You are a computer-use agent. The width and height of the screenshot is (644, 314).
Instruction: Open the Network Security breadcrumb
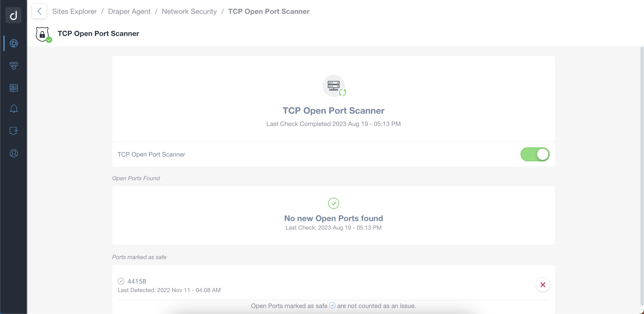(x=189, y=11)
